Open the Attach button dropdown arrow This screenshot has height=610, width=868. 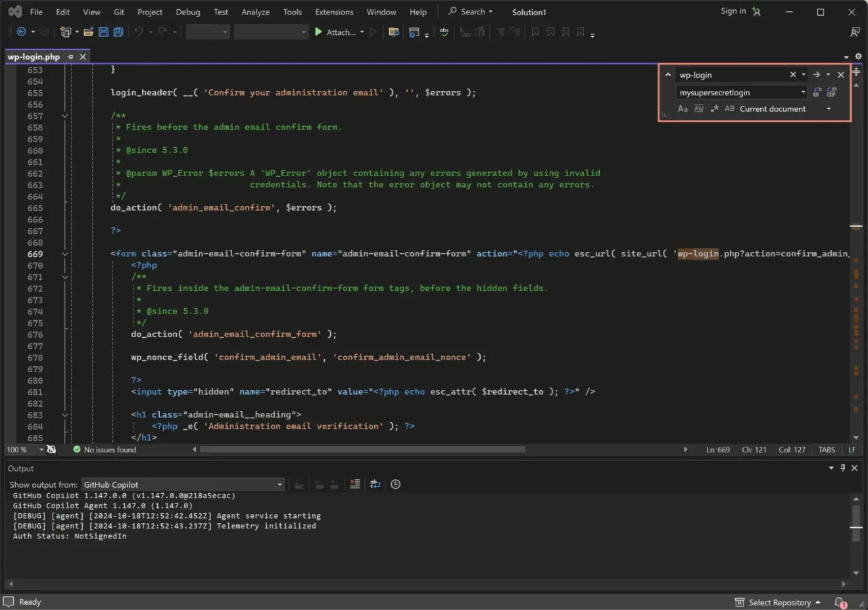(362, 32)
